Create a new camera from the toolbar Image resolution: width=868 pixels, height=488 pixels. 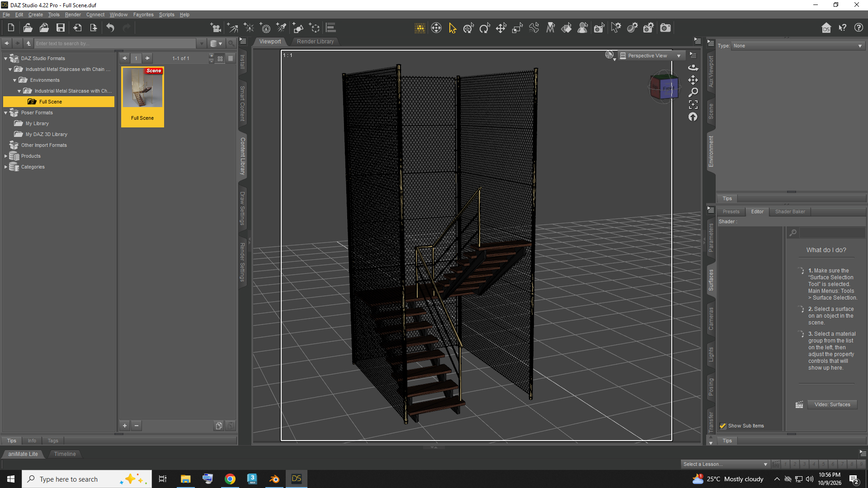(216, 28)
